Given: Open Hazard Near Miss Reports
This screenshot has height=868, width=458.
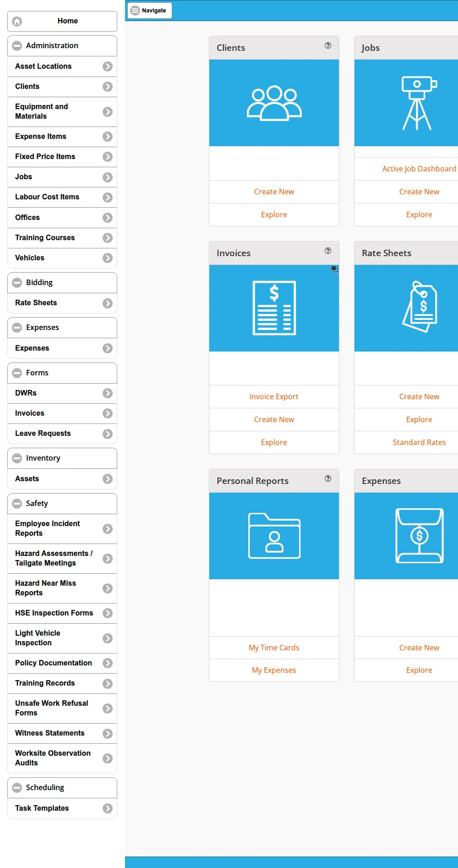Looking at the screenshot, I should (x=62, y=588).
